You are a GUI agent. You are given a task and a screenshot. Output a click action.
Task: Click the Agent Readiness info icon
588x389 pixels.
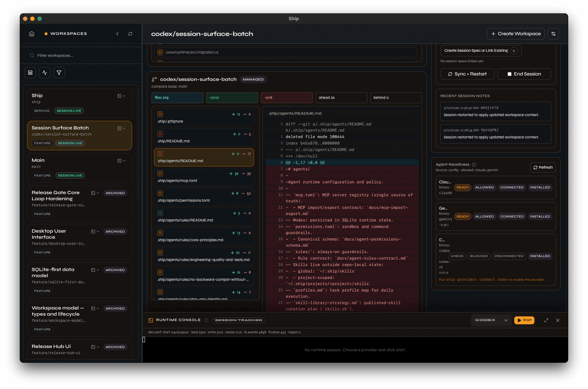point(474,164)
